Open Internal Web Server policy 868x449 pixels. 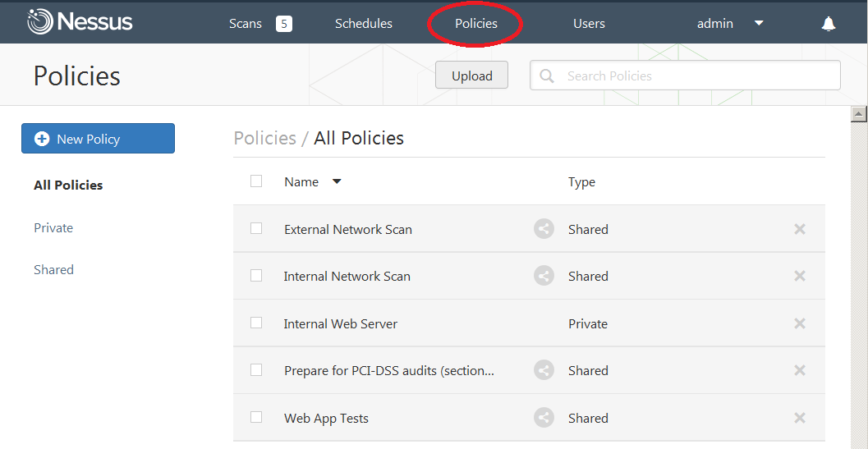pos(341,324)
